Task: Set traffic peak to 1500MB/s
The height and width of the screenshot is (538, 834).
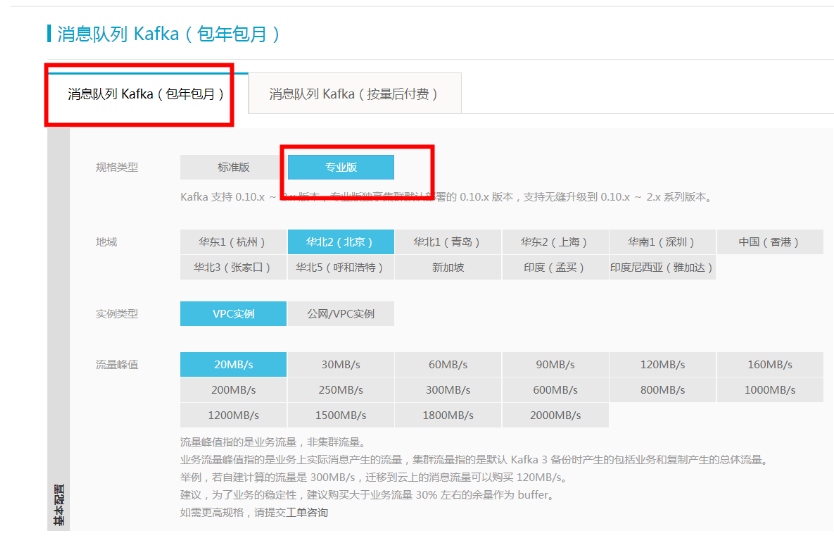Action: point(340,415)
